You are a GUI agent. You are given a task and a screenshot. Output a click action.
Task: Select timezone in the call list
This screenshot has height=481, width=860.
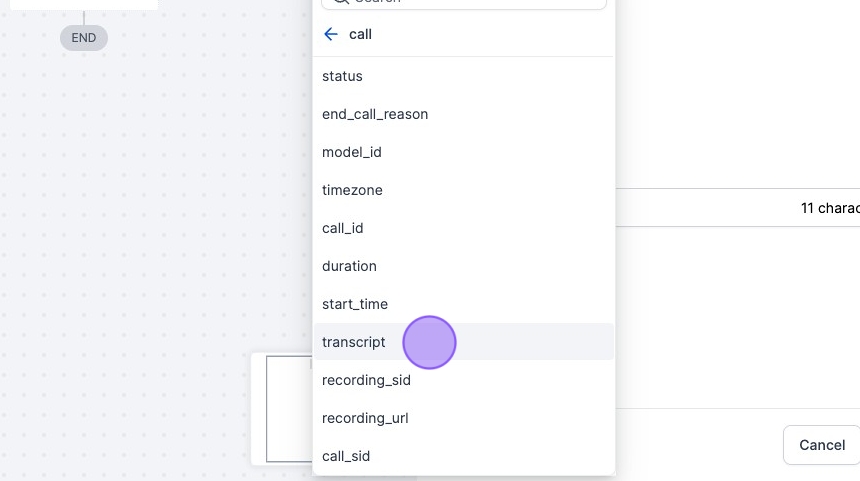tap(352, 190)
